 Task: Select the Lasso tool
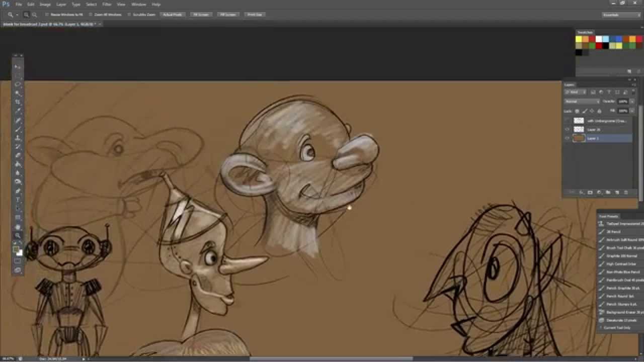coord(18,83)
